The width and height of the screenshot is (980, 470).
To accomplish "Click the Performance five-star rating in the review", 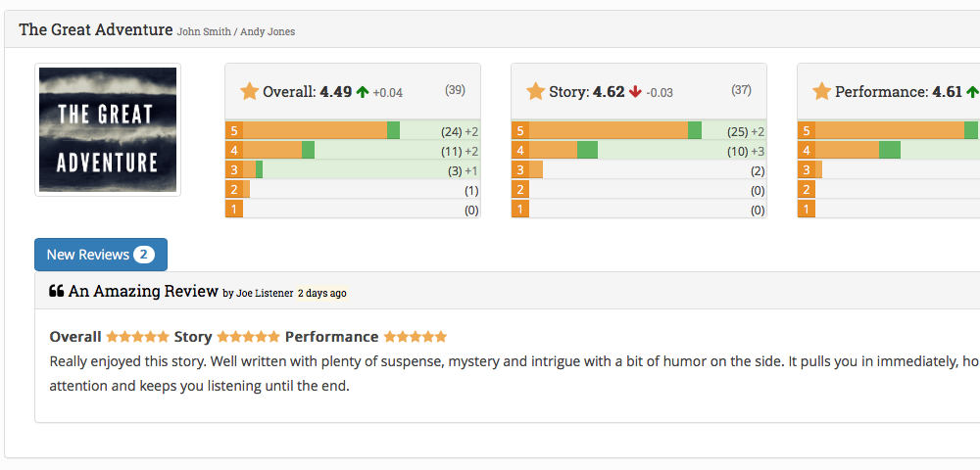I will pyautogui.click(x=415, y=337).
